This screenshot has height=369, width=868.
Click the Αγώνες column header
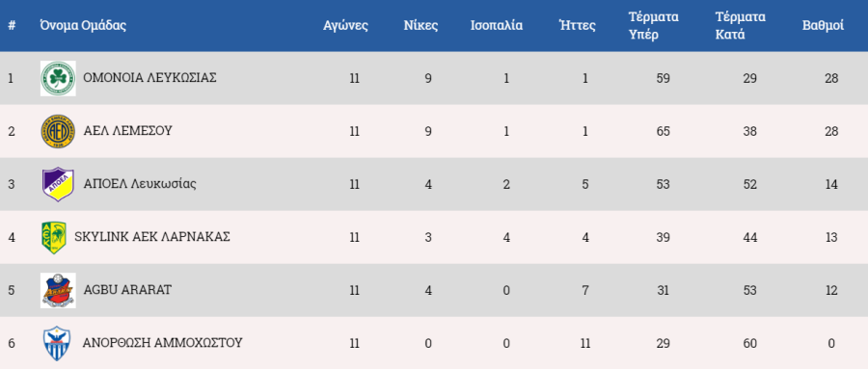(x=345, y=25)
